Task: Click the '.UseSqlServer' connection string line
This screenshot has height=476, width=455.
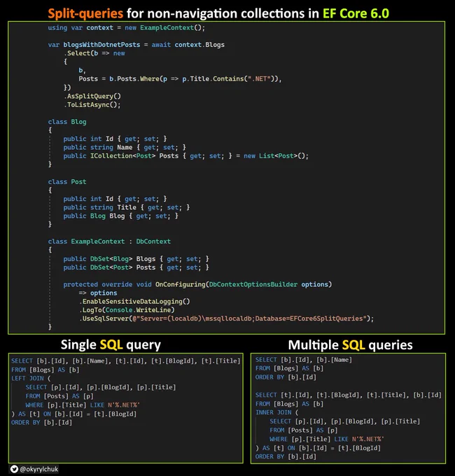Action: tap(226, 318)
